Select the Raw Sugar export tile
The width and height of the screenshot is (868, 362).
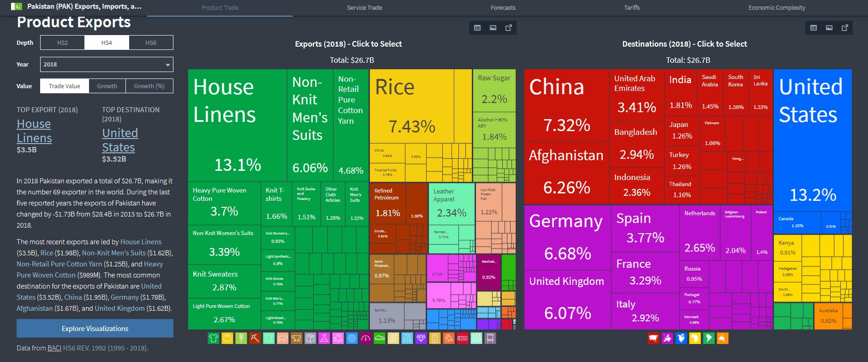click(494, 90)
